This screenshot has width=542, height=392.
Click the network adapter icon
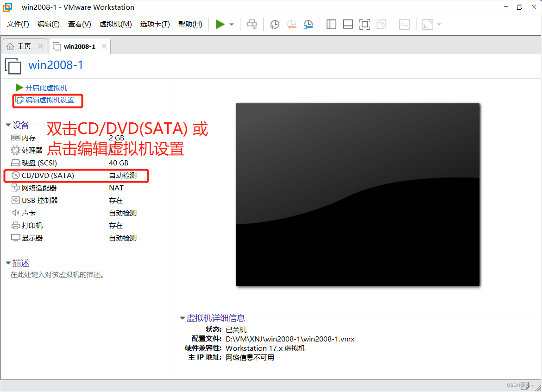pyautogui.click(x=16, y=188)
